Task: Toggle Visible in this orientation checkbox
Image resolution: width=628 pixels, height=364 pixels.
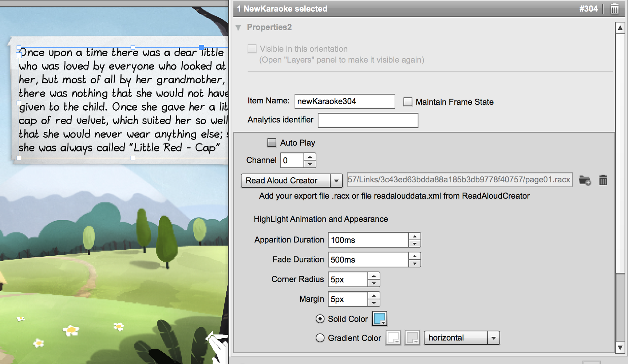Action: pos(252,48)
